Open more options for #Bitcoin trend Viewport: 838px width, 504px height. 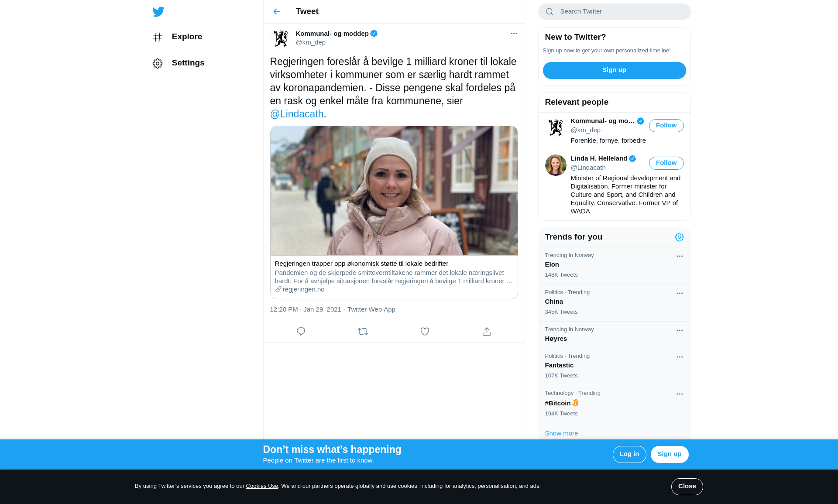tap(680, 394)
